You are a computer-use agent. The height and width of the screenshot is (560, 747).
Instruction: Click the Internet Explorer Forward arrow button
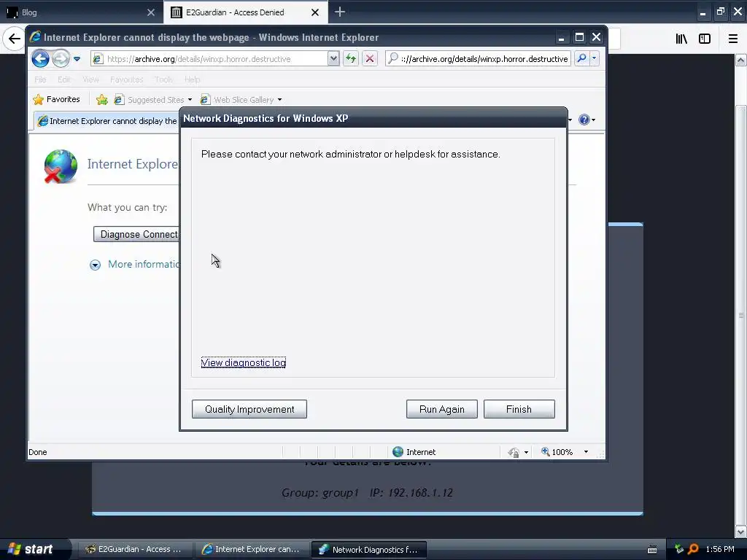coord(61,58)
